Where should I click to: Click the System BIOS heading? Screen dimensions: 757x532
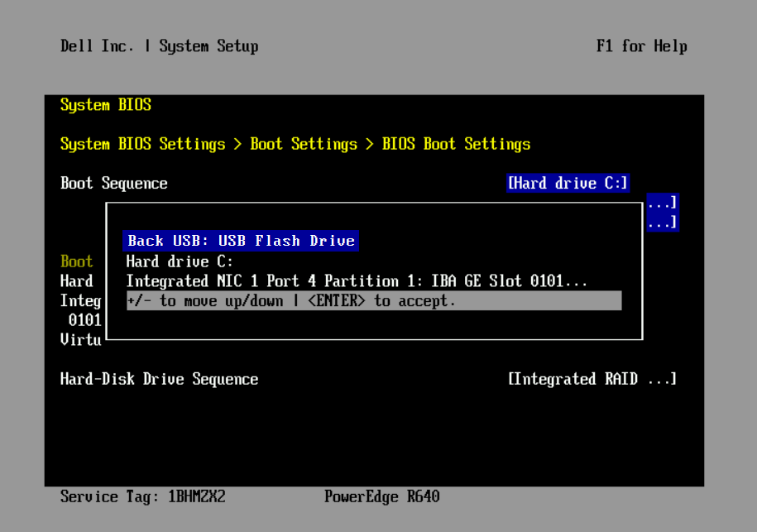(106, 105)
